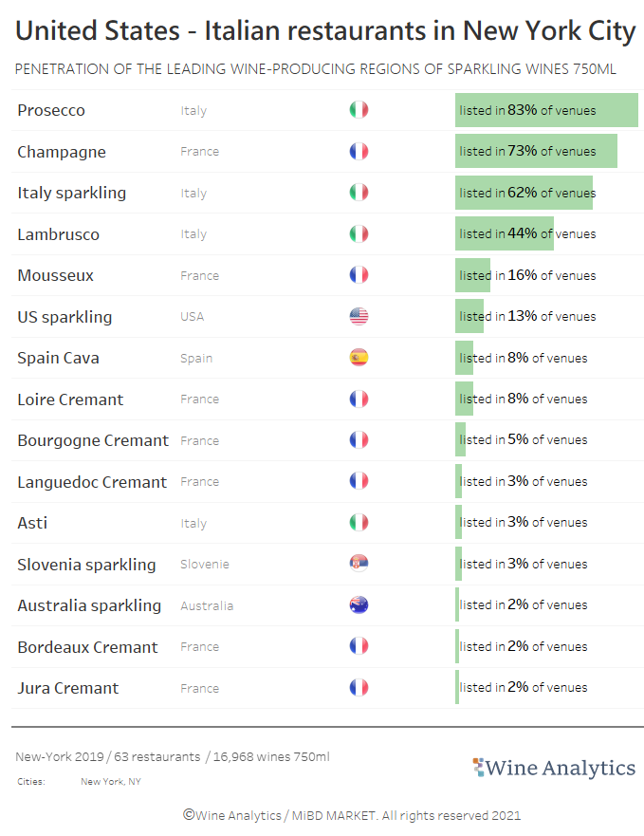The image size is (644, 836).
Task: Select the Champagne 73% bar
Action: [x=536, y=152]
